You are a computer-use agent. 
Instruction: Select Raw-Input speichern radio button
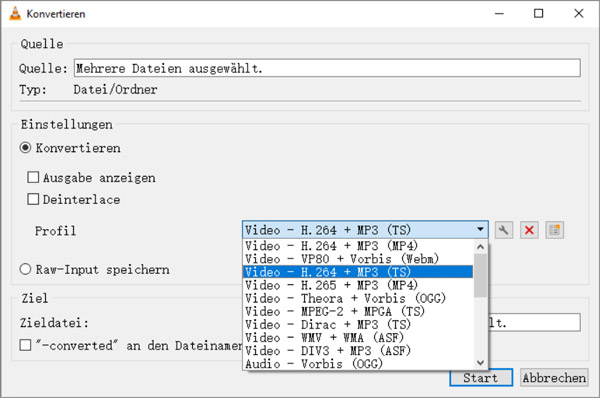pos(25,269)
